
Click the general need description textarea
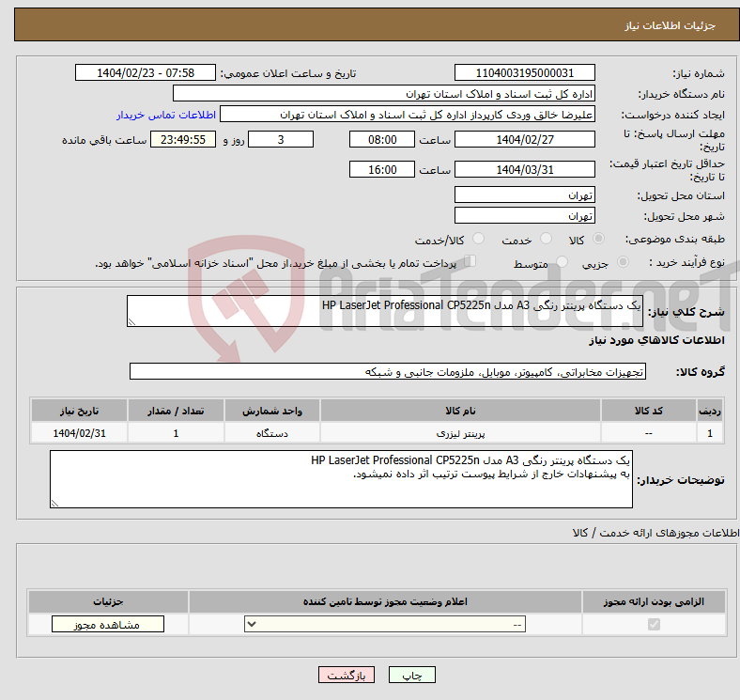click(385, 311)
